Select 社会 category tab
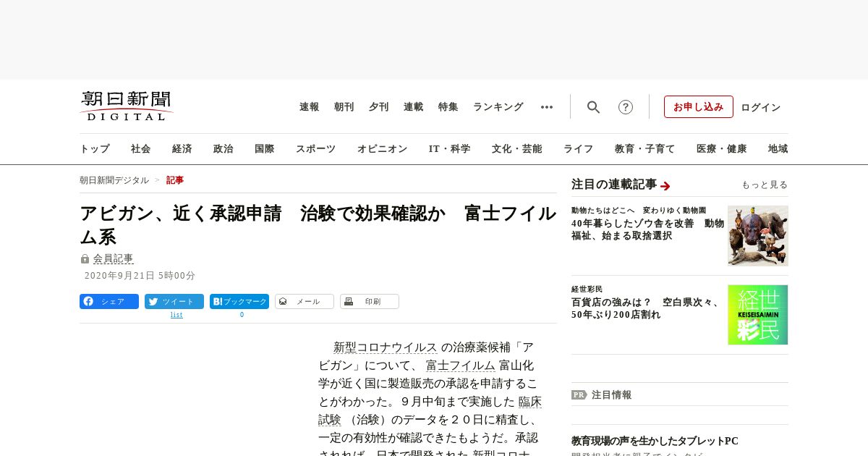868x456 pixels. pos(141,149)
